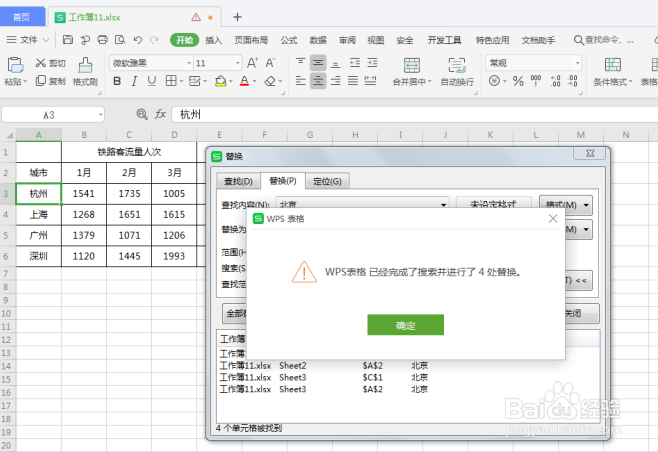This screenshot has width=658, height=452.
Task: Click the Wrap Text icon
Action: pyautogui.click(x=457, y=65)
